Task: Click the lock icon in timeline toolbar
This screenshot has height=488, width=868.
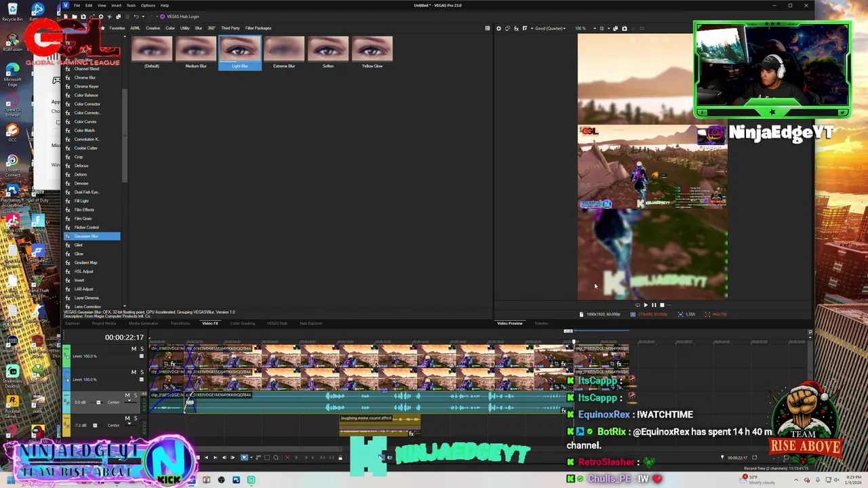Action: pos(340,457)
